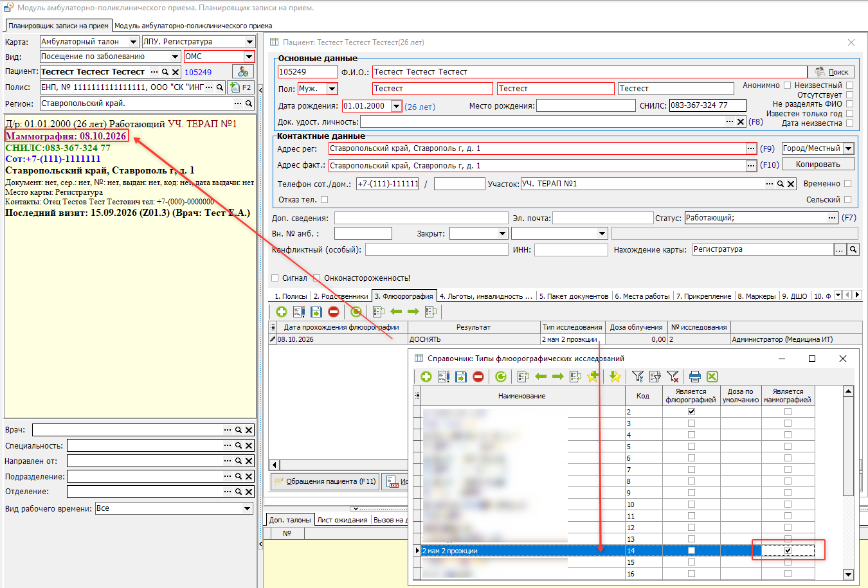Open the Карта dropdown showing Амбулаторный талон

pos(133,42)
